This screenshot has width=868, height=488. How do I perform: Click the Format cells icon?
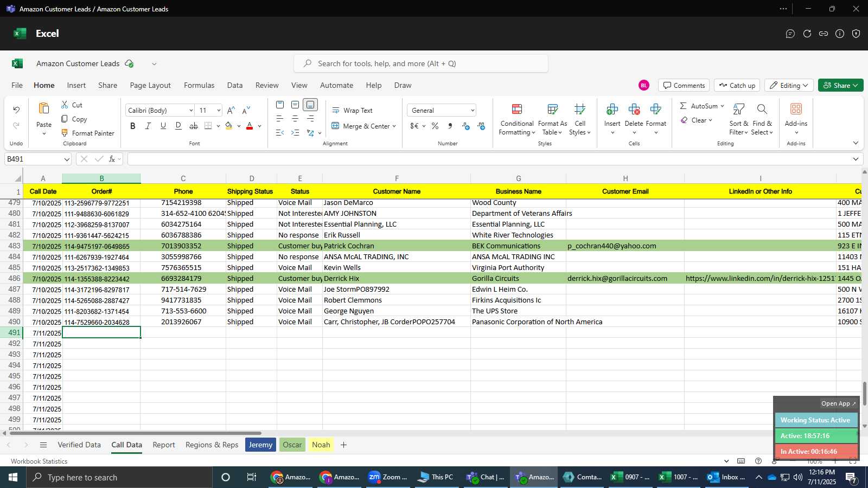pos(656,110)
